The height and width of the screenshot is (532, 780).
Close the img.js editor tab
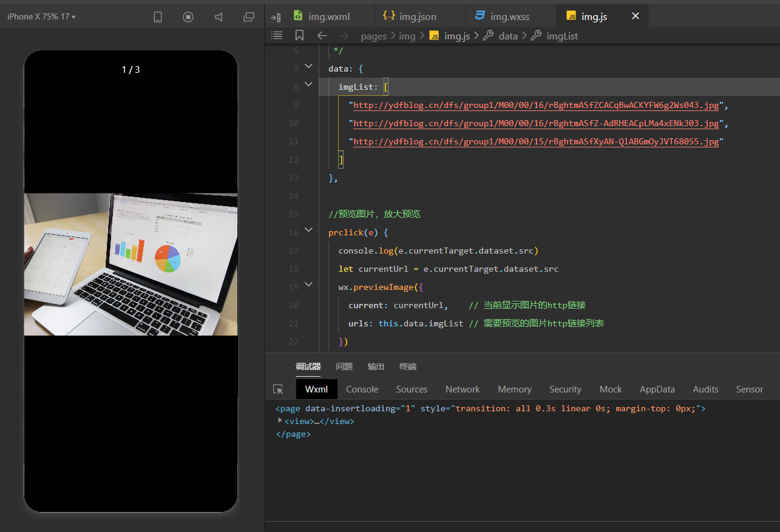pos(635,16)
